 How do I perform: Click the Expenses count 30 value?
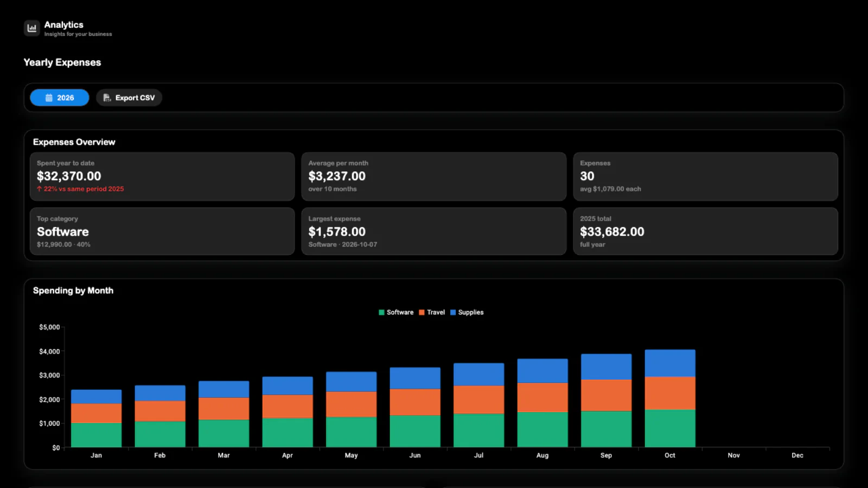(587, 176)
